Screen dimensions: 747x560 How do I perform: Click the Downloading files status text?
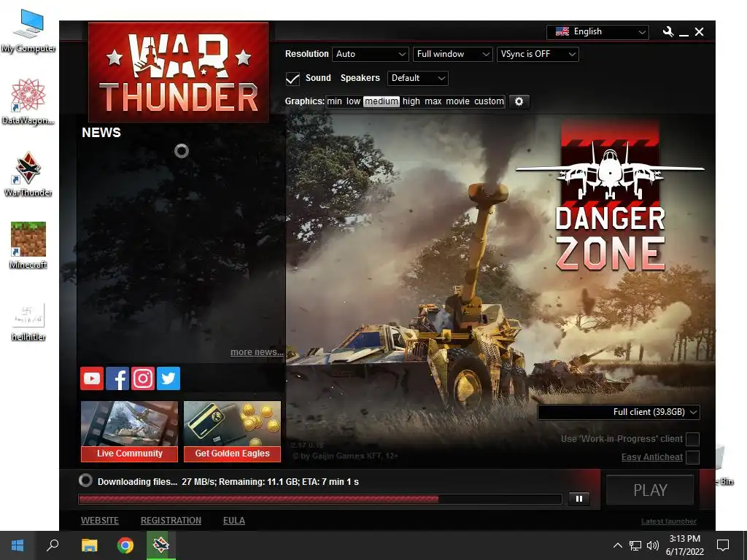(x=228, y=482)
